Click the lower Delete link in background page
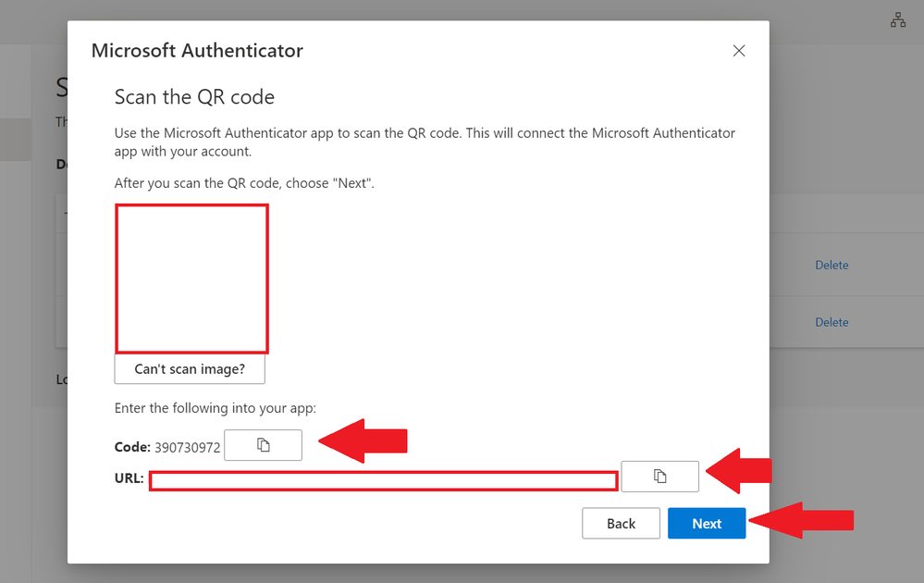The width and height of the screenshot is (924, 583). click(x=832, y=322)
